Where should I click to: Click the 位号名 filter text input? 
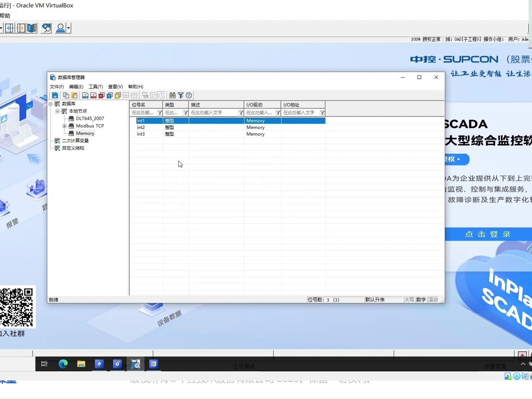coord(143,113)
